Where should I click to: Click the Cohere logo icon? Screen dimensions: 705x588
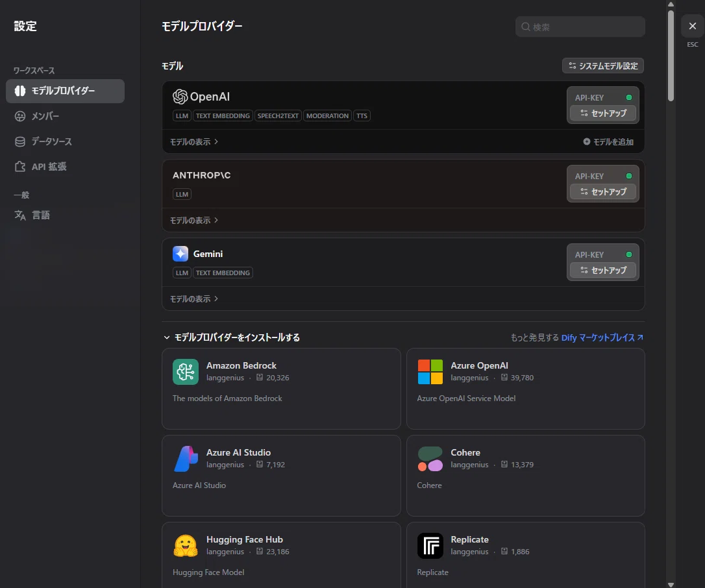pyautogui.click(x=430, y=459)
